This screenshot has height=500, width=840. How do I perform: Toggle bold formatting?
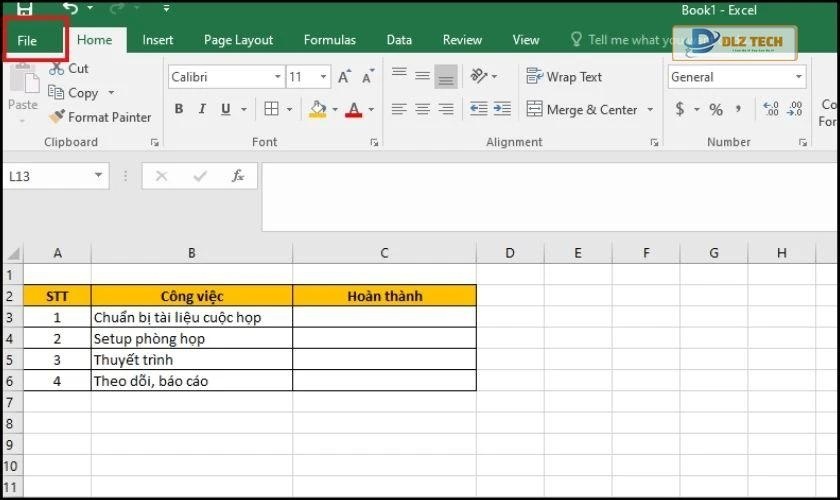tap(179, 109)
